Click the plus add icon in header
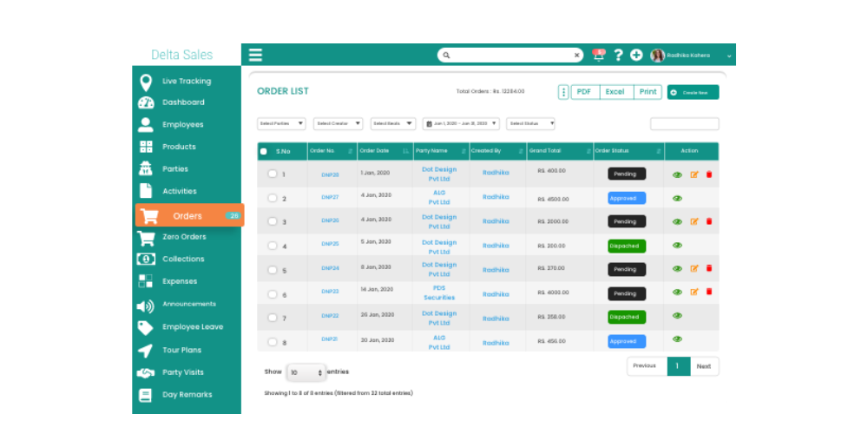This screenshot has height=434, width=868. coord(636,55)
